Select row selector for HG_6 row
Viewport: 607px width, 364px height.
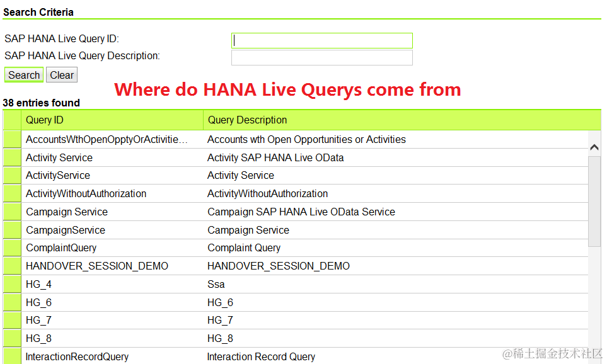[x=12, y=302]
